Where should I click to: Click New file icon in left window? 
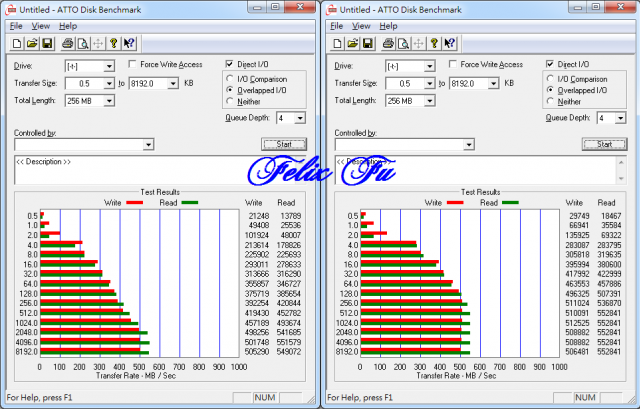17,43
